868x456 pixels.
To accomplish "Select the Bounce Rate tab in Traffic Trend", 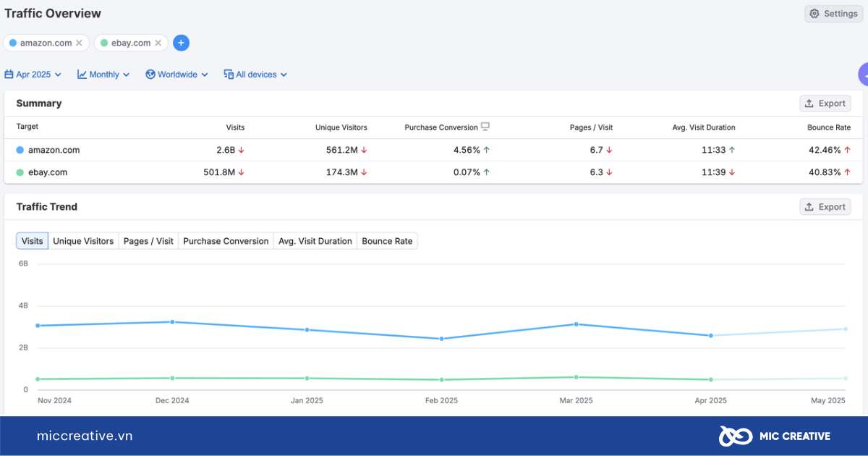I will pyautogui.click(x=387, y=241).
